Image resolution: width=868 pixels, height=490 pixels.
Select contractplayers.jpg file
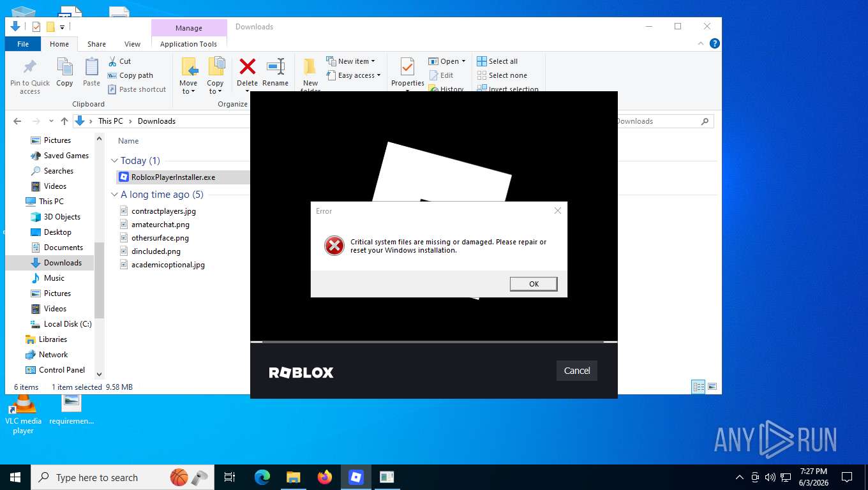coord(163,211)
